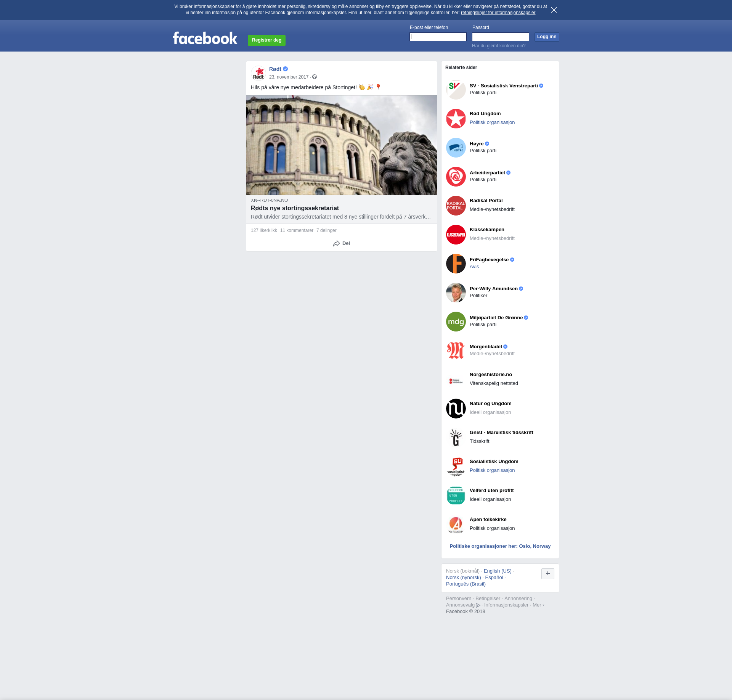View the 7 delinger link
Image resolution: width=732 pixels, height=700 pixels.
pyautogui.click(x=326, y=230)
